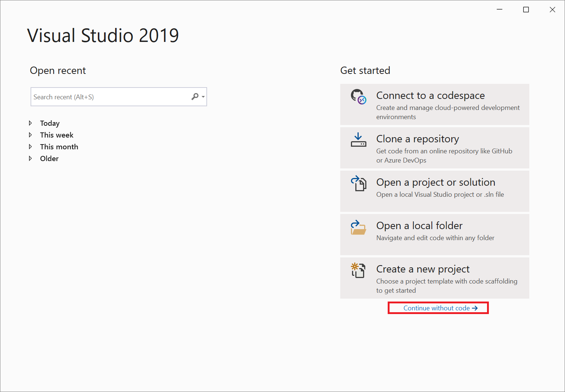Click the Create a new project icon
Image resolution: width=565 pixels, height=392 pixels.
358,271
